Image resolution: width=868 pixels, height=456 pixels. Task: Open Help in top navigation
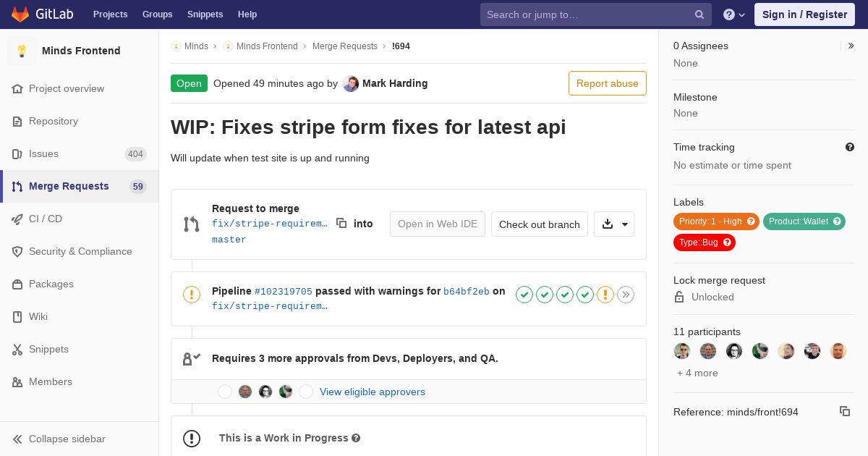tap(247, 14)
